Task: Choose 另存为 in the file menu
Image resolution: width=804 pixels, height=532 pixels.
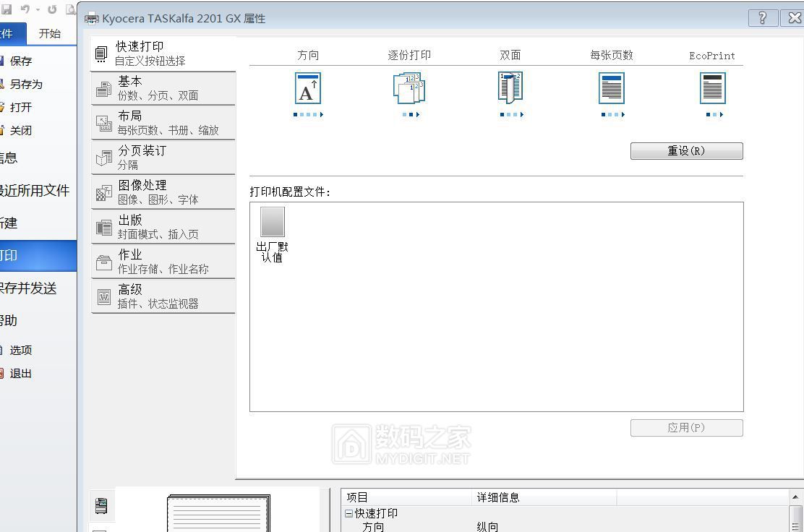Action: click(25, 84)
